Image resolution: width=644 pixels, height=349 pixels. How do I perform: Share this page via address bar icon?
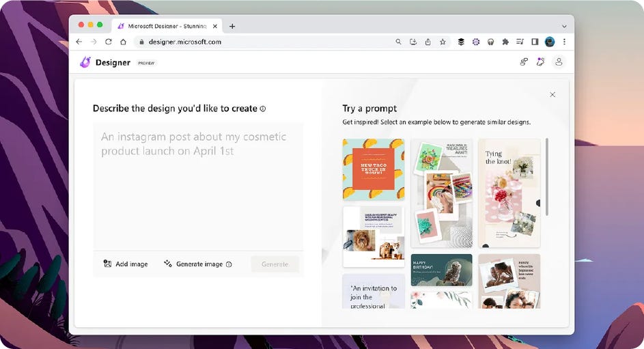click(x=428, y=42)
